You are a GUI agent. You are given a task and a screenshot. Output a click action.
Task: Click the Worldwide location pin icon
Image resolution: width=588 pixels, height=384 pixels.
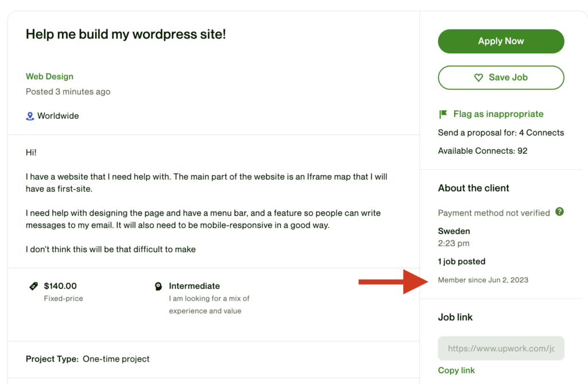click(30, 116)
